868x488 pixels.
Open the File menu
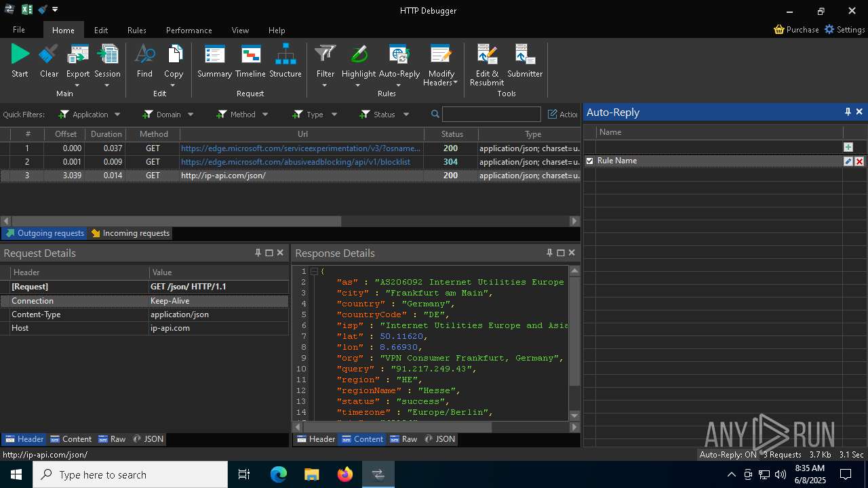(x=19, y=30)
